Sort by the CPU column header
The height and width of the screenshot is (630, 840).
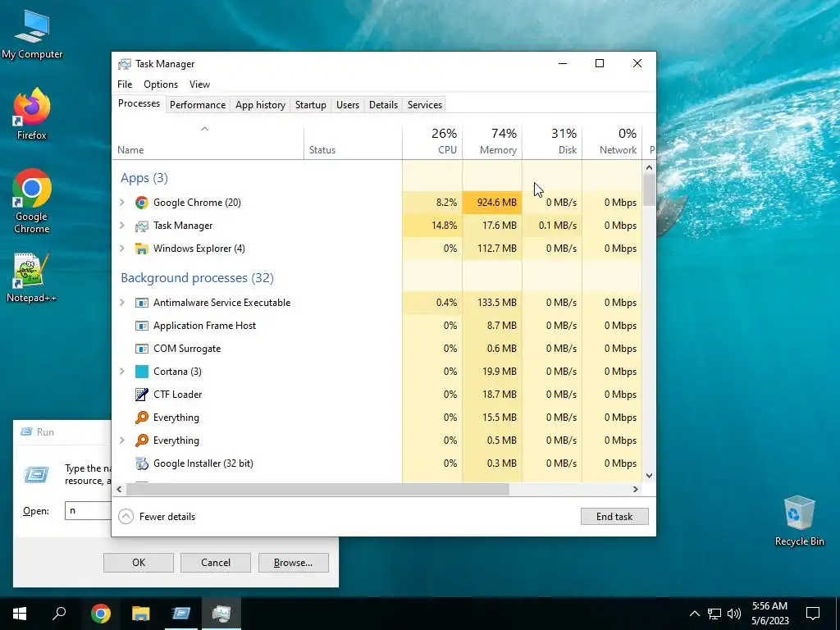432,142
